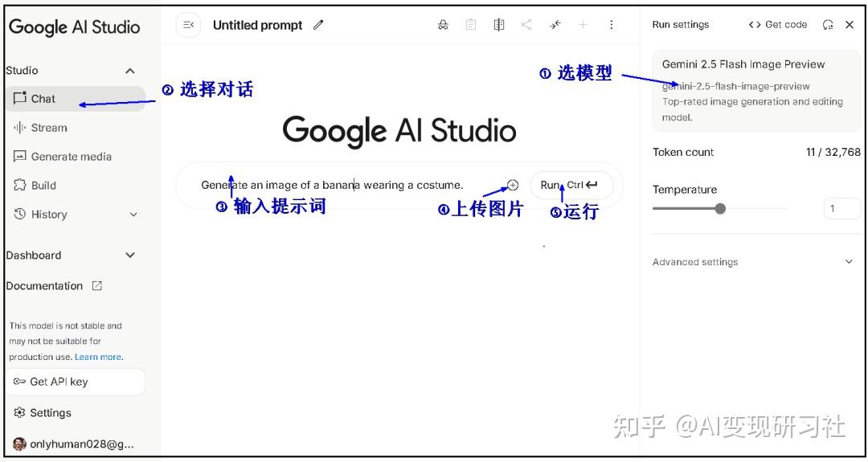Click the share prompt icon
Screen dimensions: 868x462
526,25
